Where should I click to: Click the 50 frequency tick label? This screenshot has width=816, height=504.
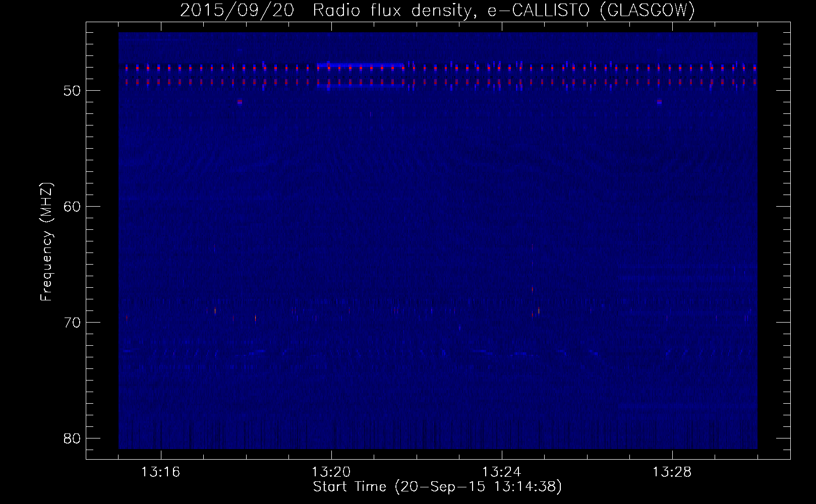click(72, 91)
